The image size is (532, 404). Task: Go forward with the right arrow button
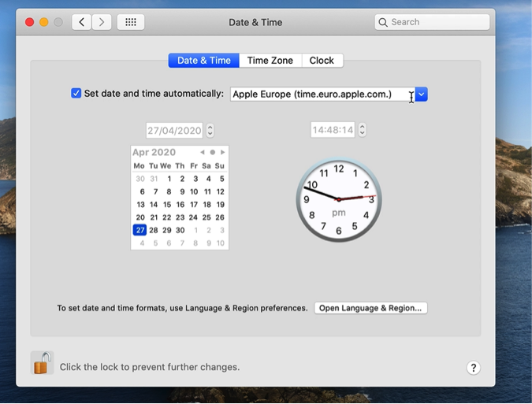[102, 22]
